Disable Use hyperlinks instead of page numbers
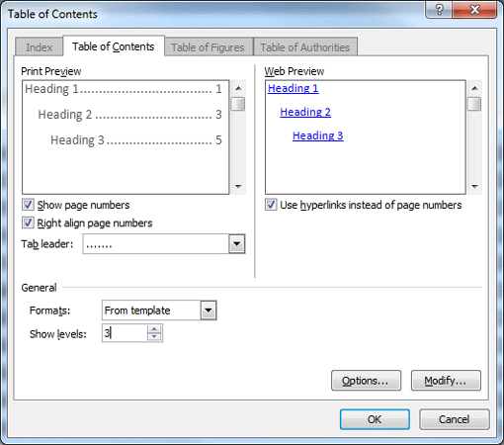Image resolution: width=504 pixels, height=445 pixels. pyautogui.click(x=271, y=205)
